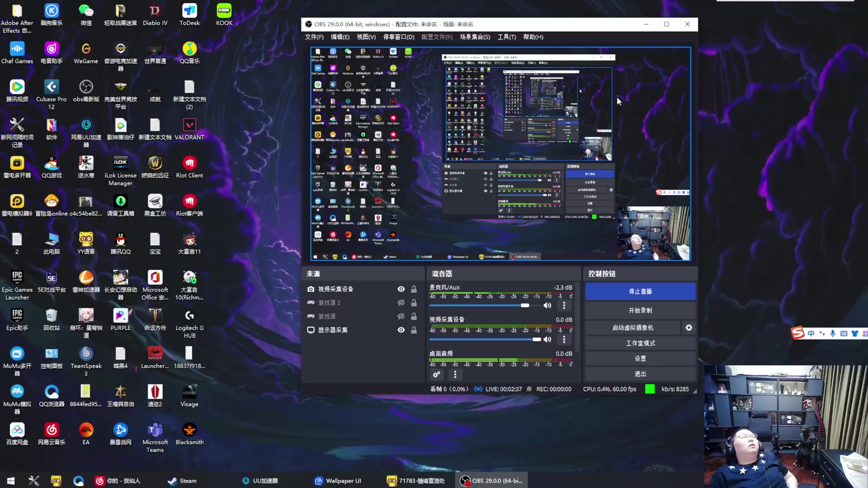
Task: Select the Adobe After Effects icon
Action: [x=17, y=19]
